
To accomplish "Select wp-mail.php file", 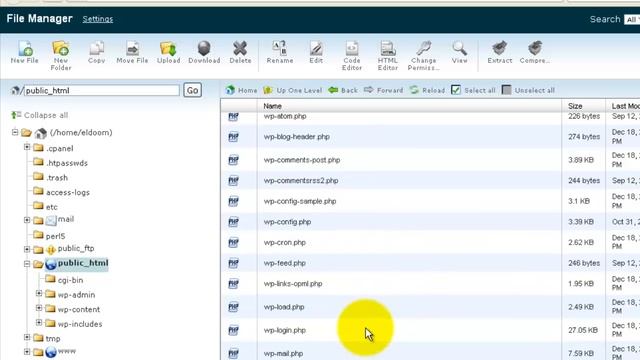I will pos(283,353).
